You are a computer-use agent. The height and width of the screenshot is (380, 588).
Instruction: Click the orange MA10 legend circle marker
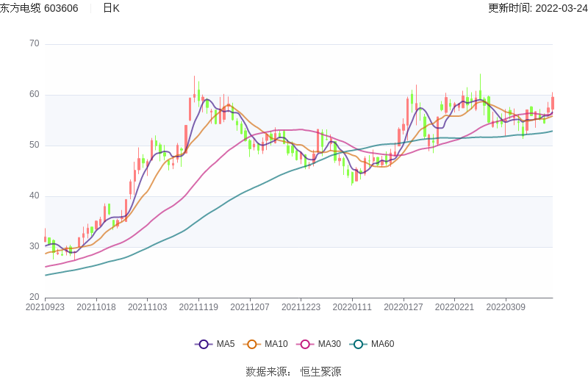(252, 344)
